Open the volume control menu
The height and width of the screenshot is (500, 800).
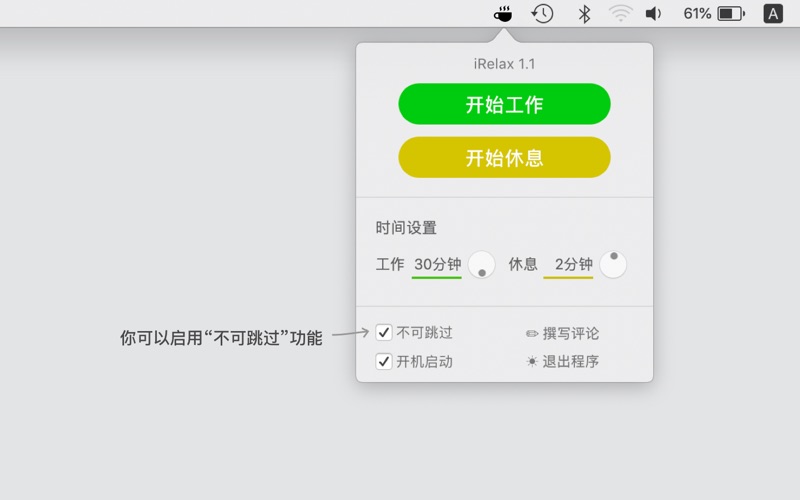(654, 14)
